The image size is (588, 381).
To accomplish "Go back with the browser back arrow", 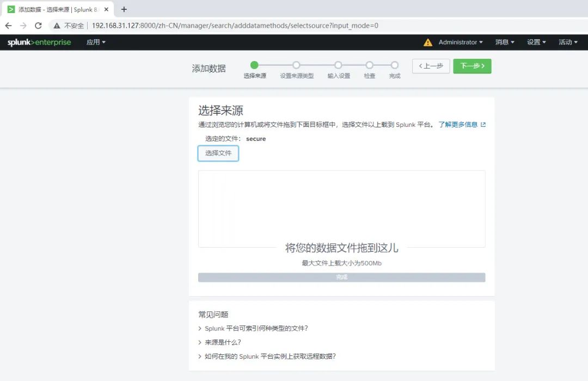I will pos(8,26).
